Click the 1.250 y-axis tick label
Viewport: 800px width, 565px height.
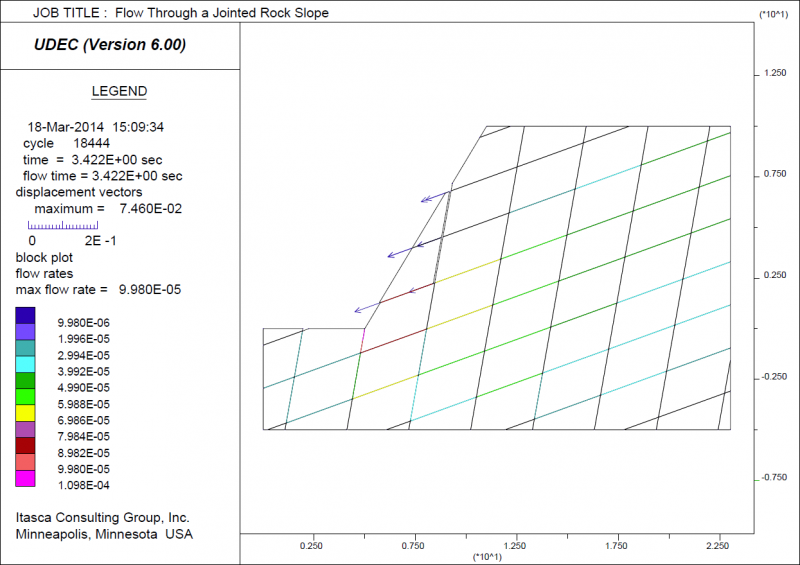pos(775,73)
